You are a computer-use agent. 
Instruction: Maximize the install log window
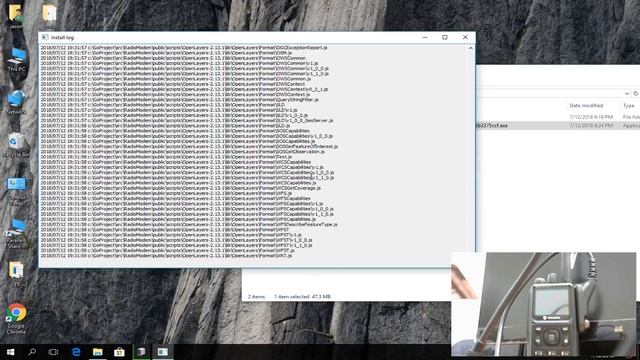point(445,37)
